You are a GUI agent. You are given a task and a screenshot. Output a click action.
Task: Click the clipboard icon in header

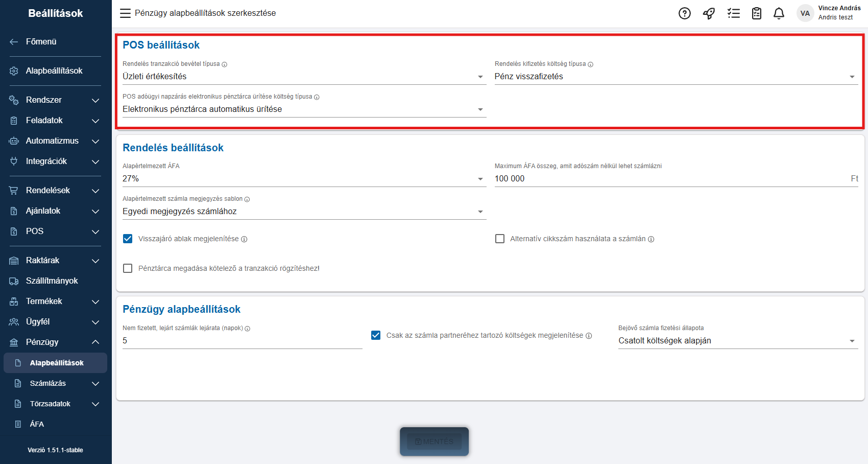[757, 13]
